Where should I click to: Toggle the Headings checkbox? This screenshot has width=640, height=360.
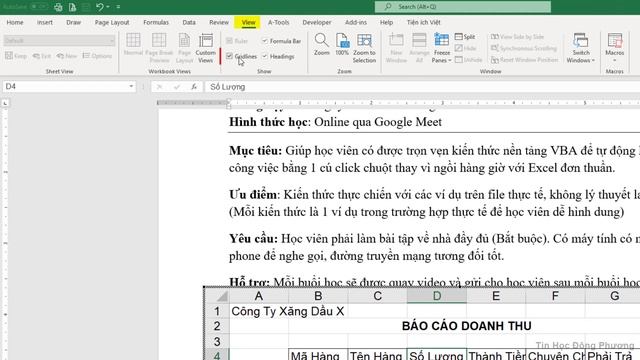(x=265, y=56)
